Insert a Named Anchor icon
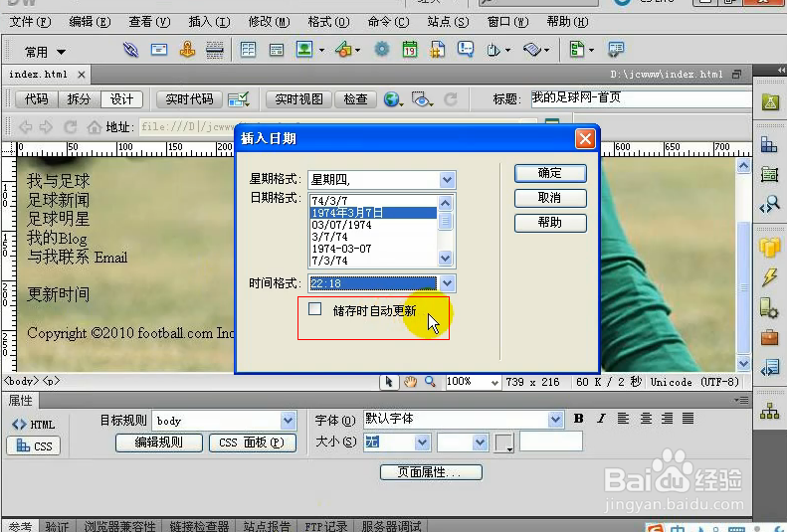 click(x=187, y=50)
